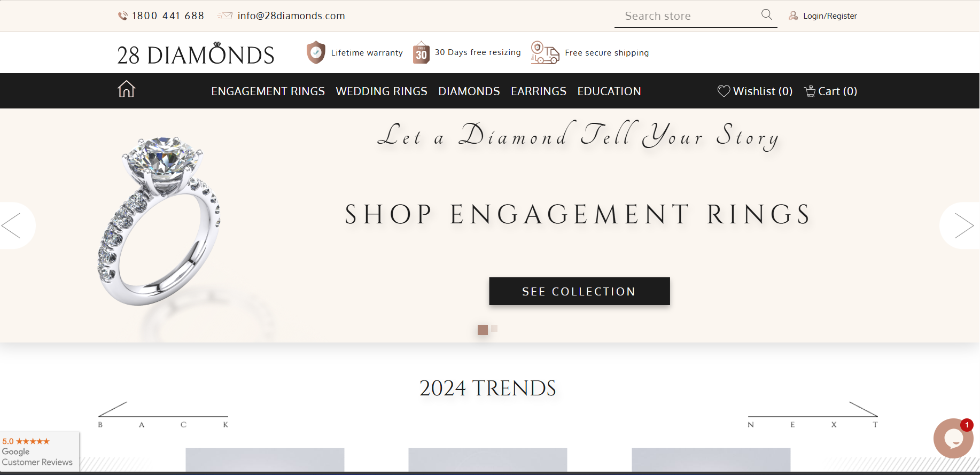
Task: Click the BACK trends carousel control
Action: [x=163, y=415]
